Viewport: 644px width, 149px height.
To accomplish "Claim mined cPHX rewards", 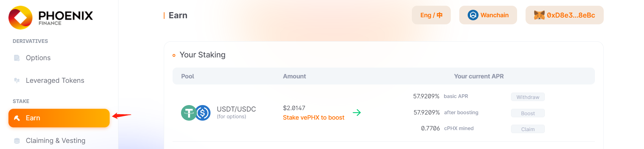I will point(528,129).
